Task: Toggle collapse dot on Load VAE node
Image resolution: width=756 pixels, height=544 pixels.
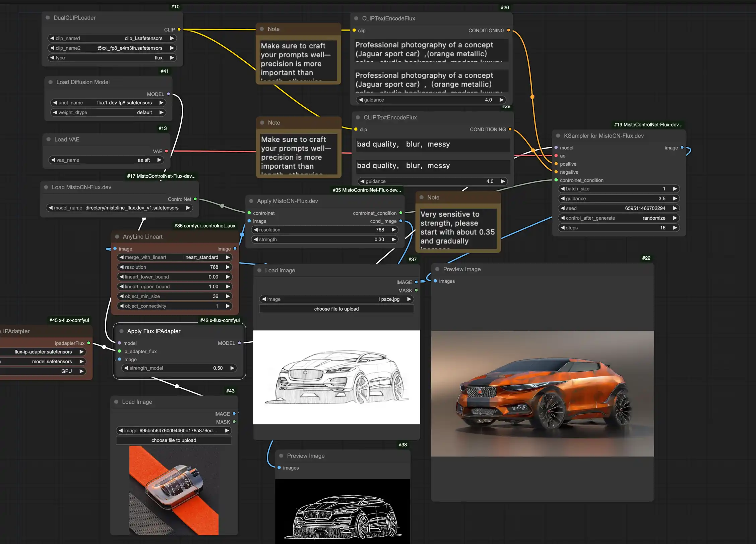Action: click(48, 139)
